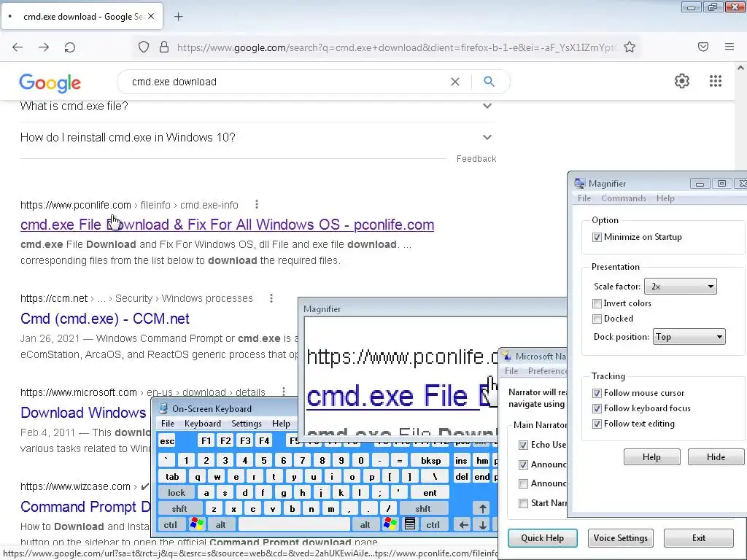Viewport: 747px width, 560px height.
Task: Click the up arrow key on On-Screen Keyboard
Action: pyautogui.click(x=483, y=508)
